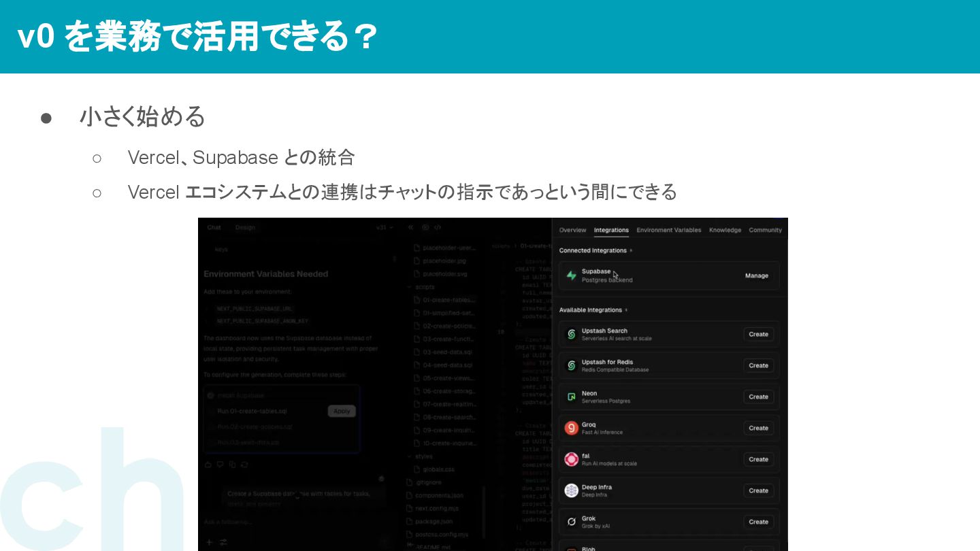Collapse the panel with double-chevron icon
This screenshot has height=551, width=980.
pos(410,228)
